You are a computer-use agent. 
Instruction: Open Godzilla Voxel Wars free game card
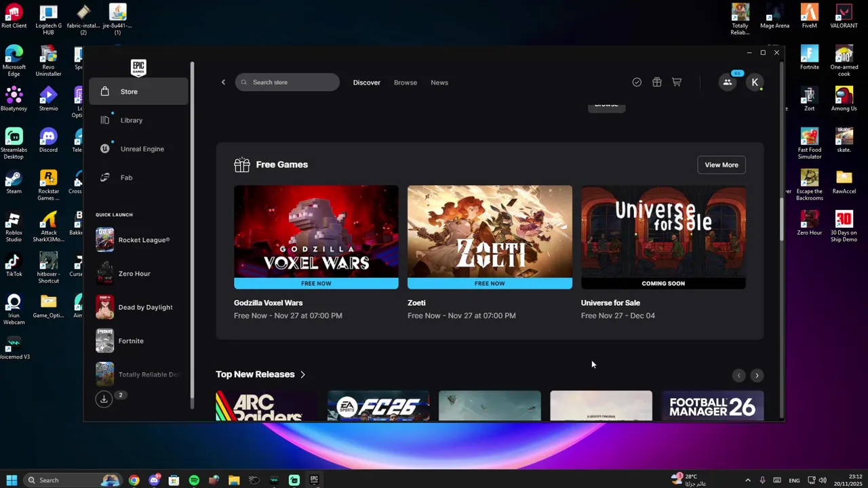[316, 237]
